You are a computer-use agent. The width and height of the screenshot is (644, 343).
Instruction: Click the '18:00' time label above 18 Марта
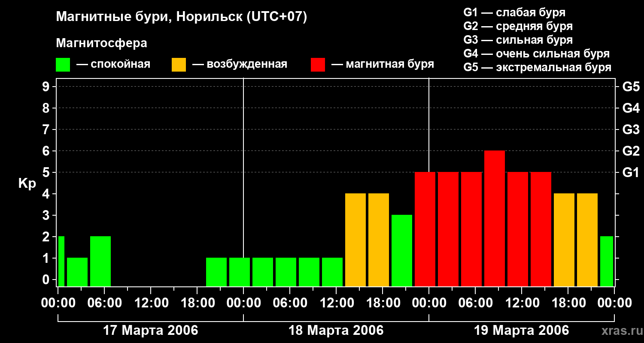coord(383,303)
